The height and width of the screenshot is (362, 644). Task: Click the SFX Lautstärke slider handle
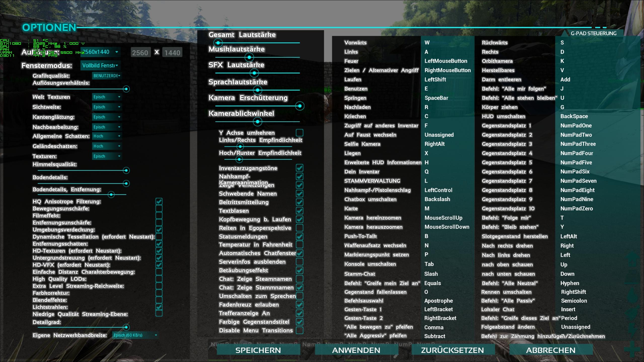(x=254, y=73)
